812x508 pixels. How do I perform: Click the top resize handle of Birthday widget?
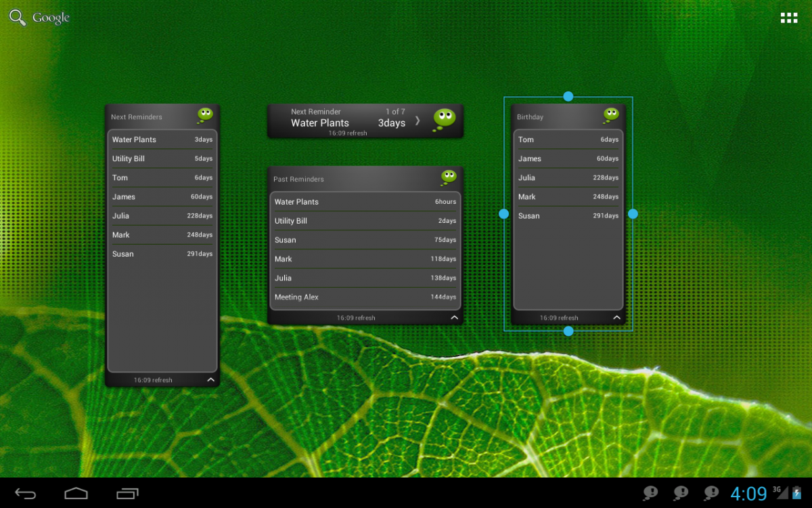[568, 96]
